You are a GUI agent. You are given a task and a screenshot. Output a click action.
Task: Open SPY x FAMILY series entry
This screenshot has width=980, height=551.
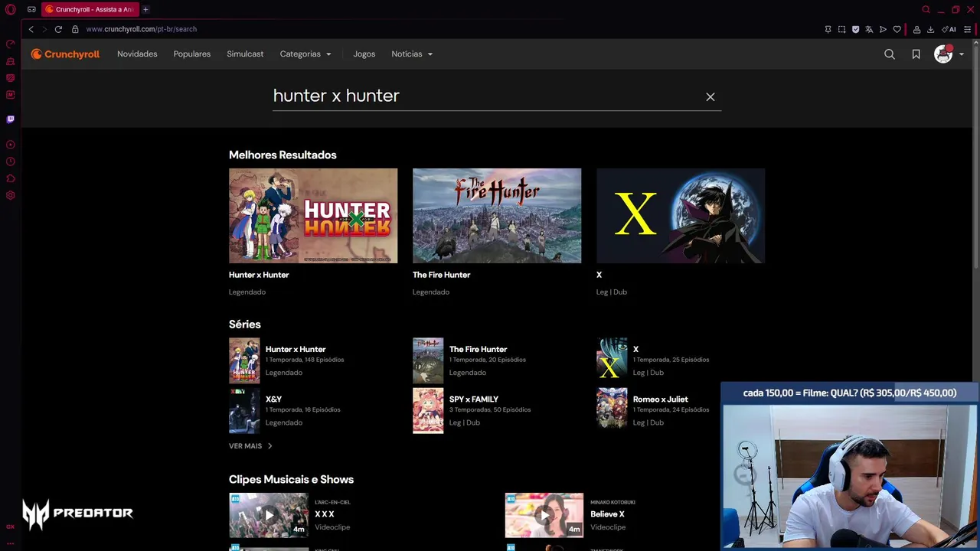click(x=497, y=411)
